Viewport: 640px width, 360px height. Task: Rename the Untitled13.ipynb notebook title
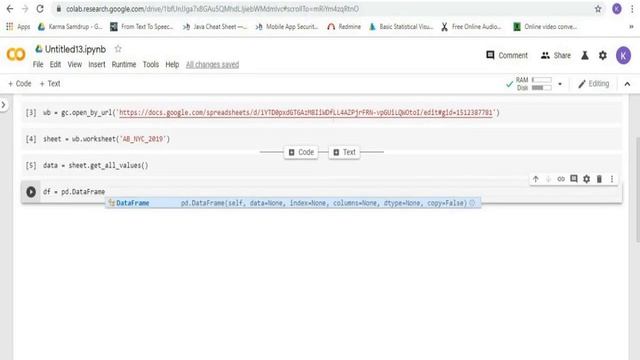(75, 49)
